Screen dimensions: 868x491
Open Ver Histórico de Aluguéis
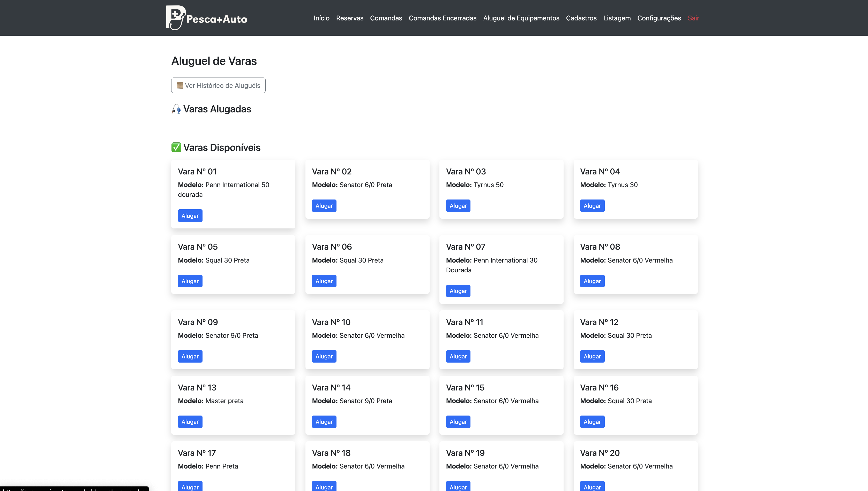point(218,85)
